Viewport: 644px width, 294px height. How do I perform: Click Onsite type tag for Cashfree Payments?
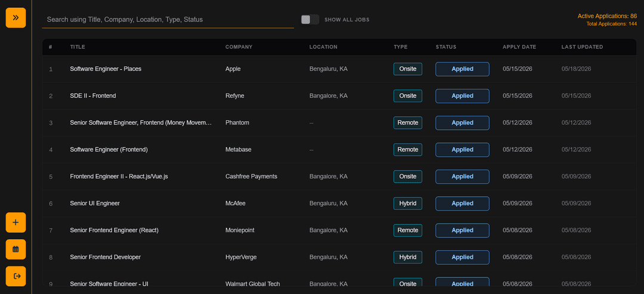[408, 177]
